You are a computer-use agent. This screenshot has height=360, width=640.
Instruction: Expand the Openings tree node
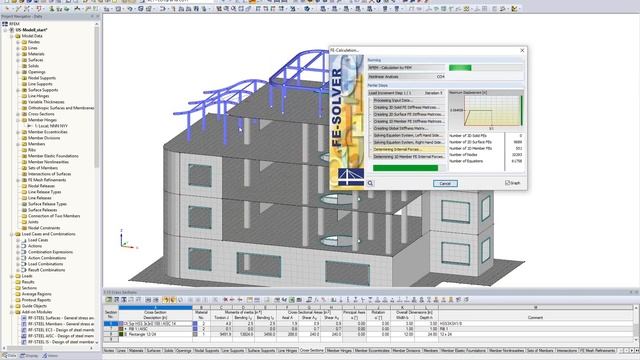18,72
